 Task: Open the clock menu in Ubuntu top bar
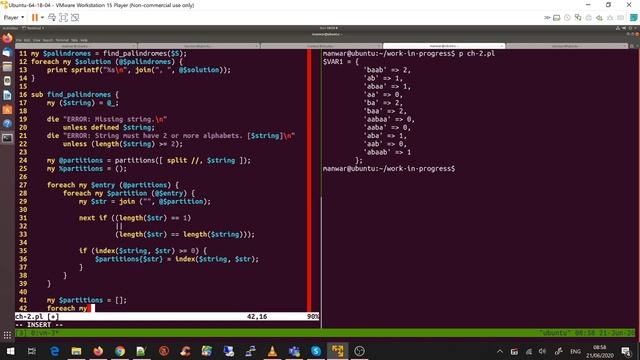[x=329, y=28]
